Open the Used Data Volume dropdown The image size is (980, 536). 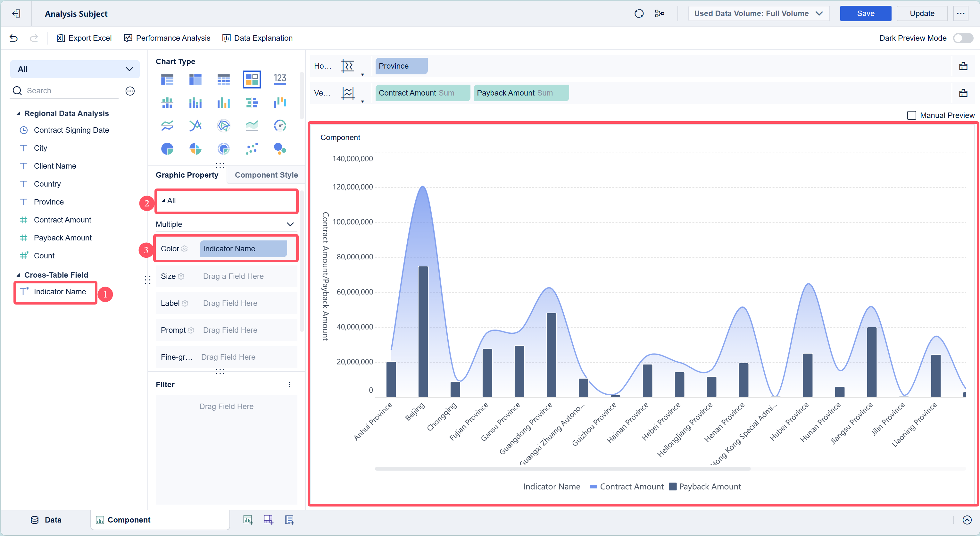[759, 13]
